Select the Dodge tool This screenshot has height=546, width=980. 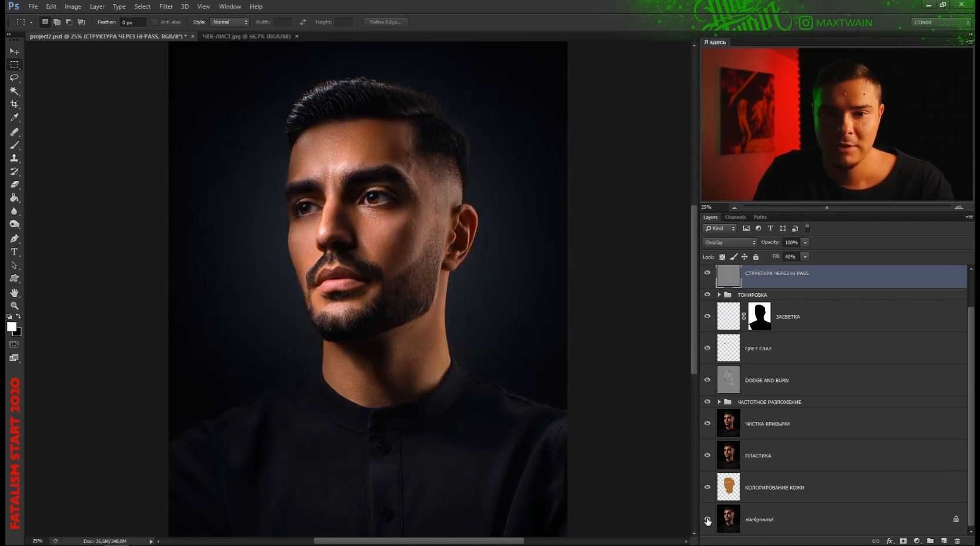pos(14,225)
